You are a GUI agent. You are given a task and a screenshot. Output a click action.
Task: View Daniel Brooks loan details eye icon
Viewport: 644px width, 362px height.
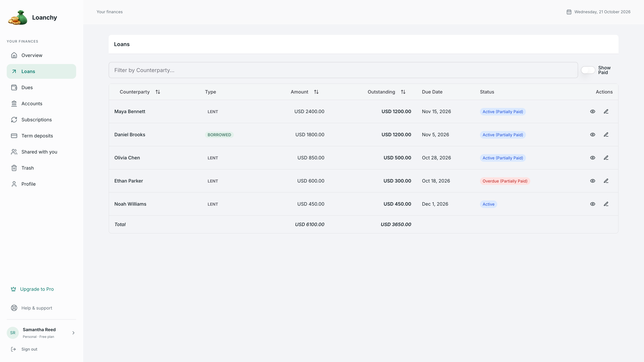click(593, 135)
